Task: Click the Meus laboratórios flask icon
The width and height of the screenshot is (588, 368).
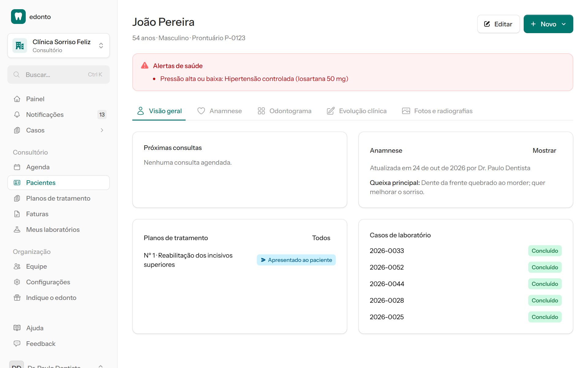Action: 17,230
